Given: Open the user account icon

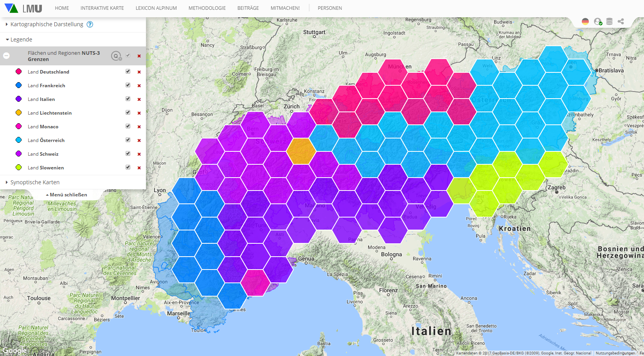Looking at the screenshot, I should [597, 22].
